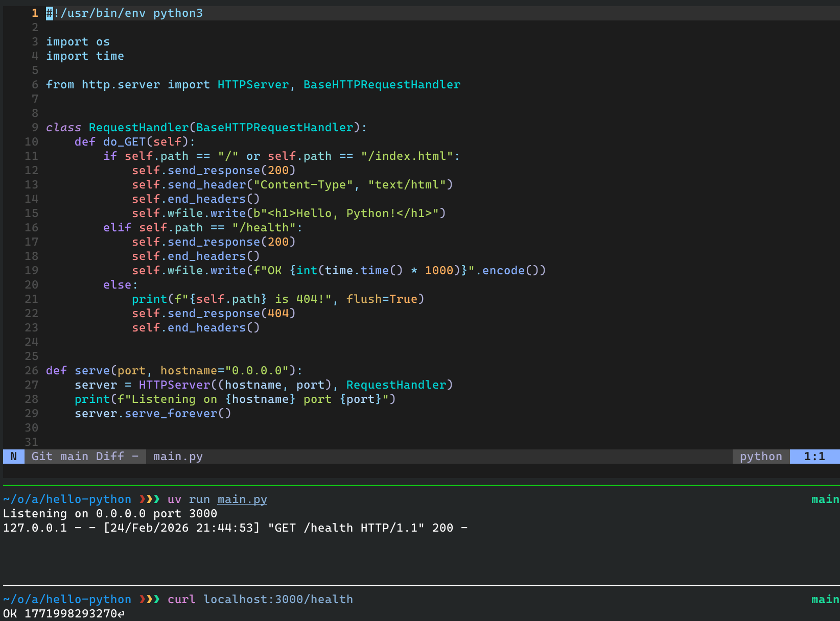Click "BaseHTTPRequestHandler" in the from-import line

tap(382, 85)
